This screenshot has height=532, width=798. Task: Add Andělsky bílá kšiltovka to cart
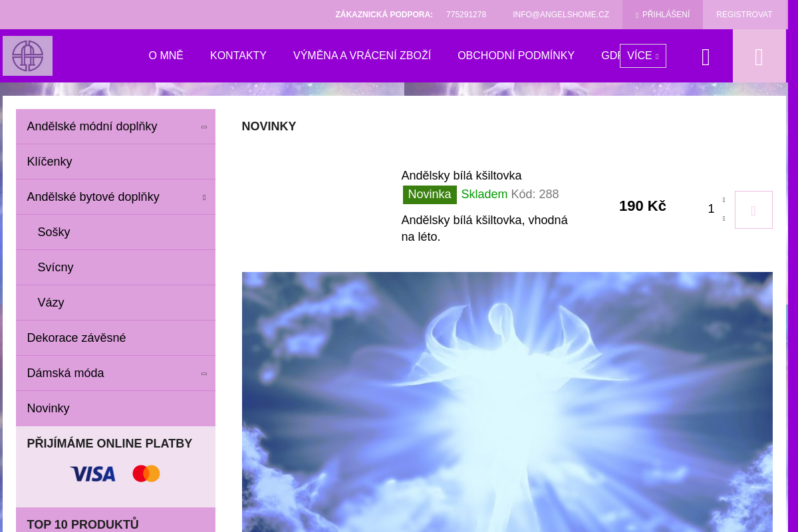pos(753,210)
